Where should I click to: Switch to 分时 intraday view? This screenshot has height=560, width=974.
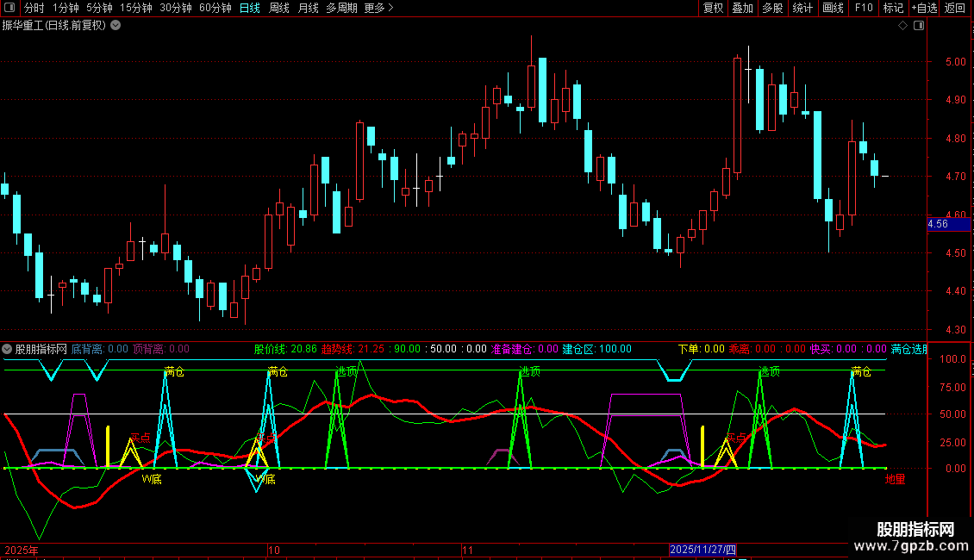(34, 8)
